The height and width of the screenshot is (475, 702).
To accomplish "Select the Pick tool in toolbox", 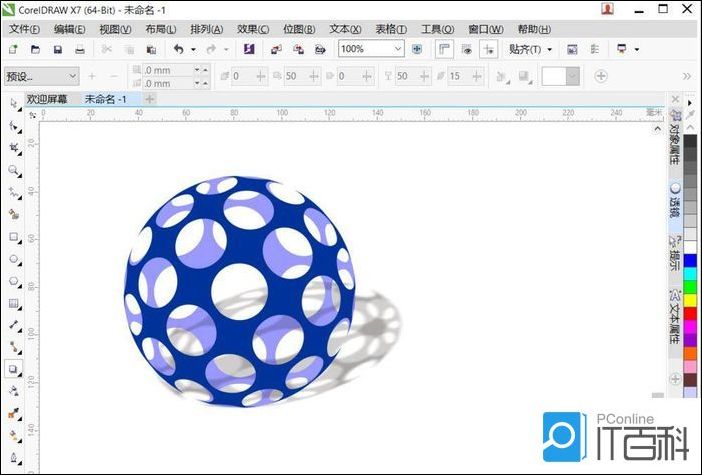I will [x=13, y=104].
